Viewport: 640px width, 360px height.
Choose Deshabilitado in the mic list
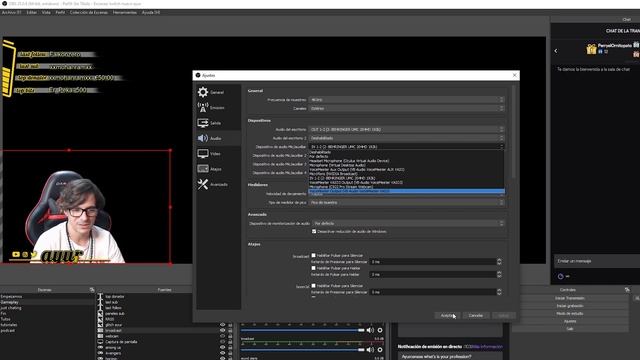point(407,152)
